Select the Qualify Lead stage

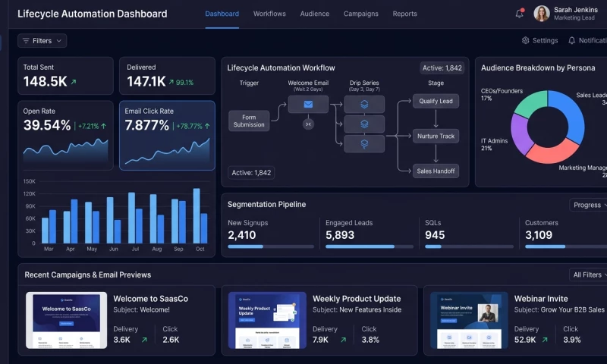(x=436, y=101)
